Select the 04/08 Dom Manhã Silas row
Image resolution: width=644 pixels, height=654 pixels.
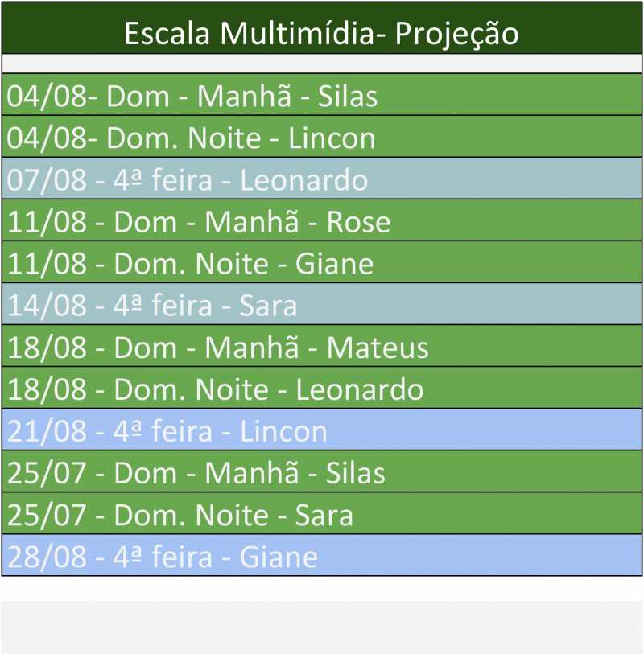point(322,97)
